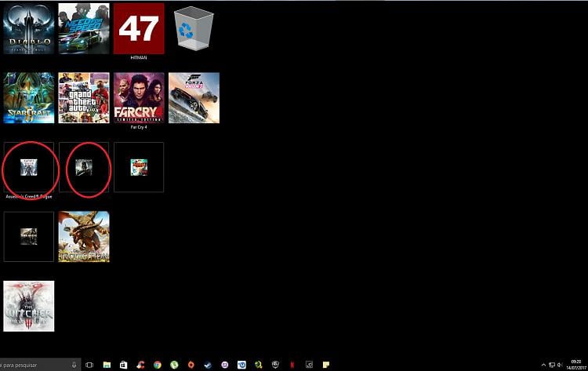Screen dimensions: 588x371
Task: Open Steam from the taskbar
Action: click(208, 365)
